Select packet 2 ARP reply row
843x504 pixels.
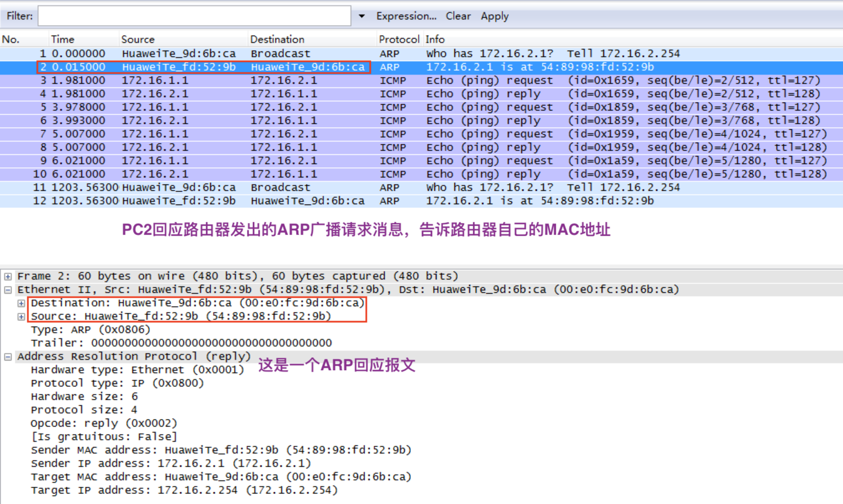pyautogui.click(x=421, y=67)
